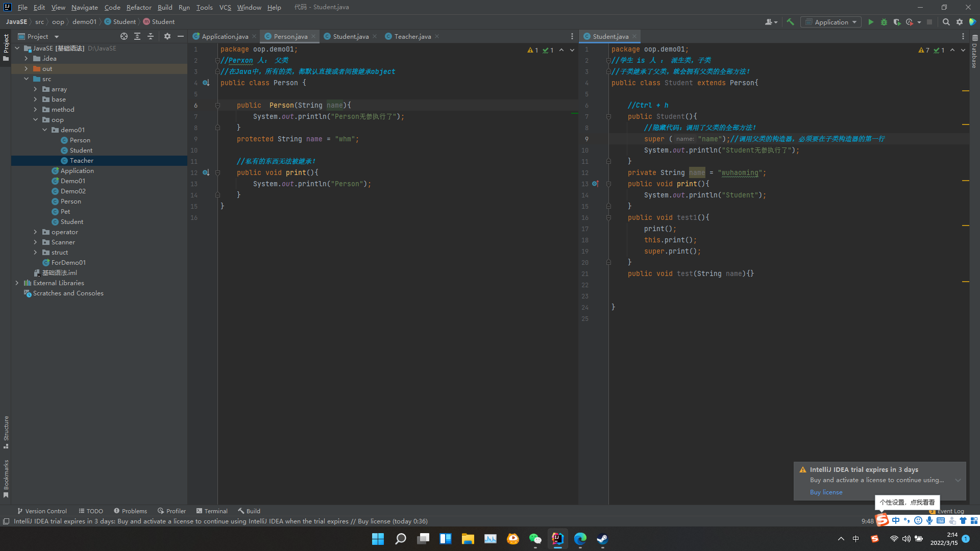The image size is (980, 551).
Task: Collapse all in Project panel
Action: tap(151, 36)
